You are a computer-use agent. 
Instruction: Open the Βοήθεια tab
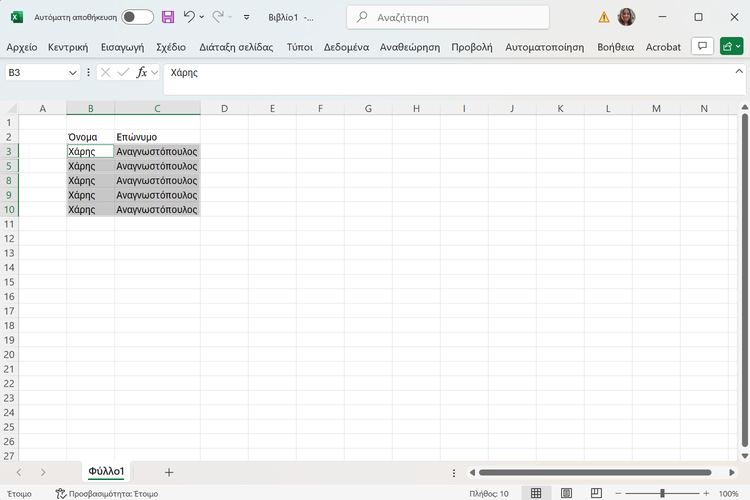(x=616, y=47)
